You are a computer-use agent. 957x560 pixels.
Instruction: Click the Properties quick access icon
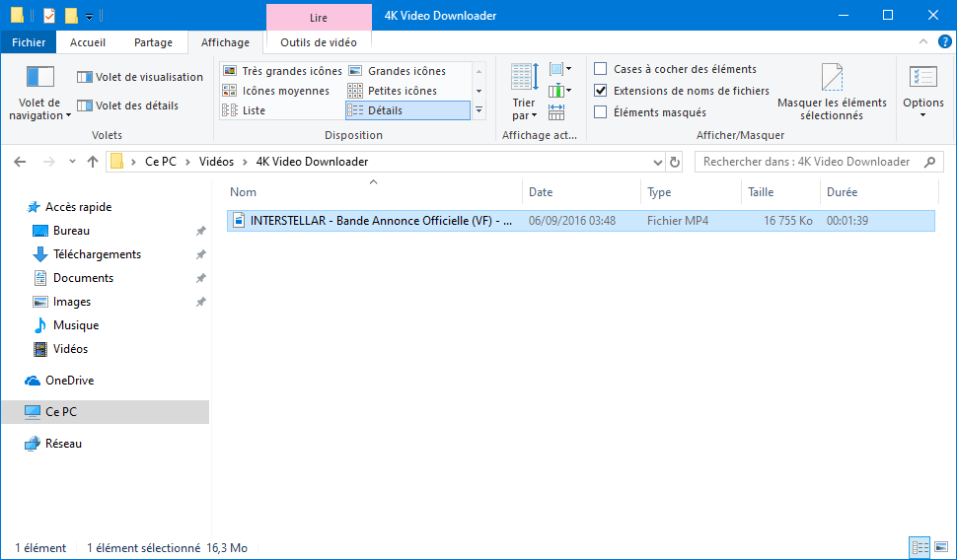click(49, 15)
